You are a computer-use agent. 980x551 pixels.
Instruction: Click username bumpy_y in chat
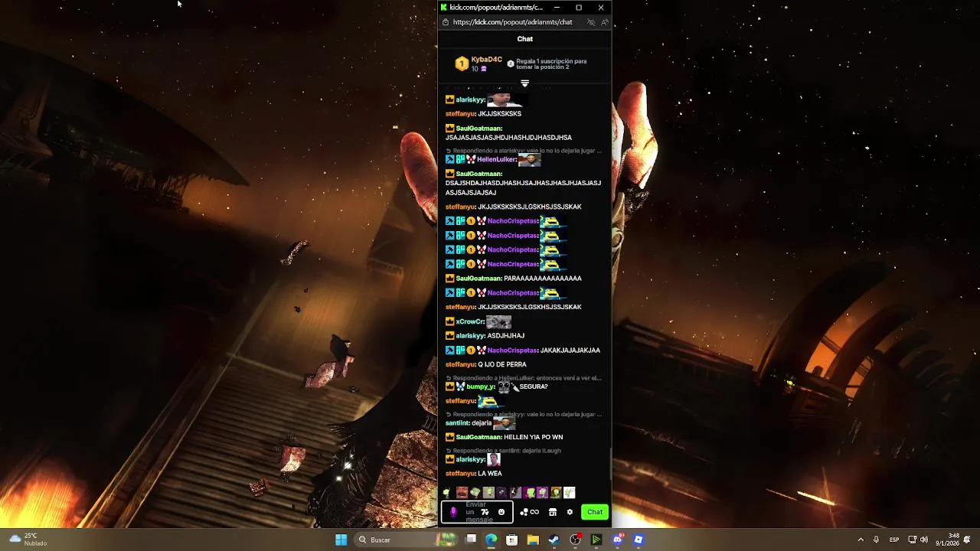(x=481, y=387)
